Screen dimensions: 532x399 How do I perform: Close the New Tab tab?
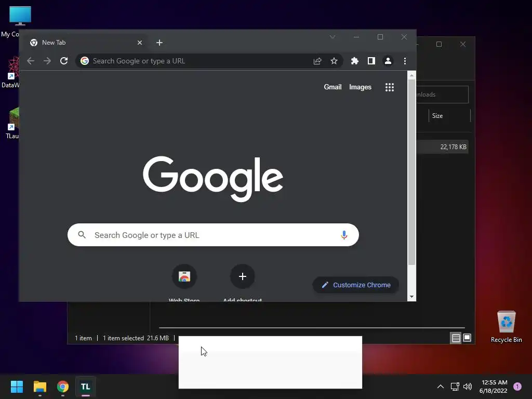coord(139,43)
